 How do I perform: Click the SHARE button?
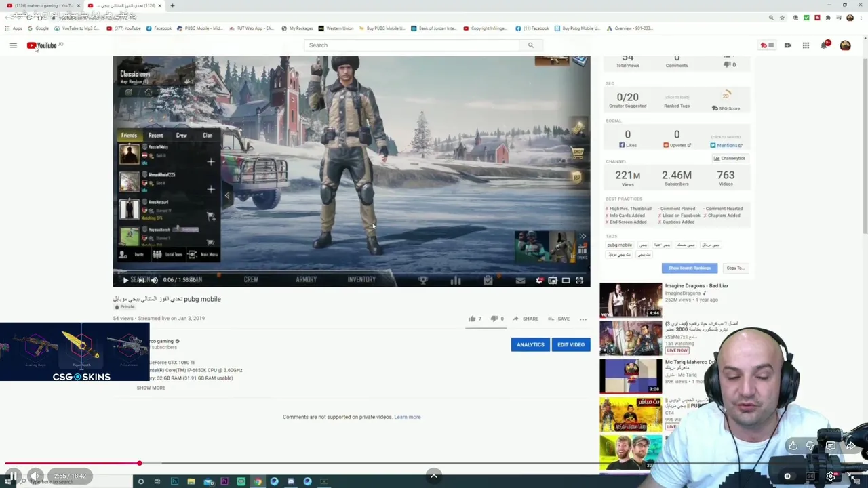click(526, 319)
